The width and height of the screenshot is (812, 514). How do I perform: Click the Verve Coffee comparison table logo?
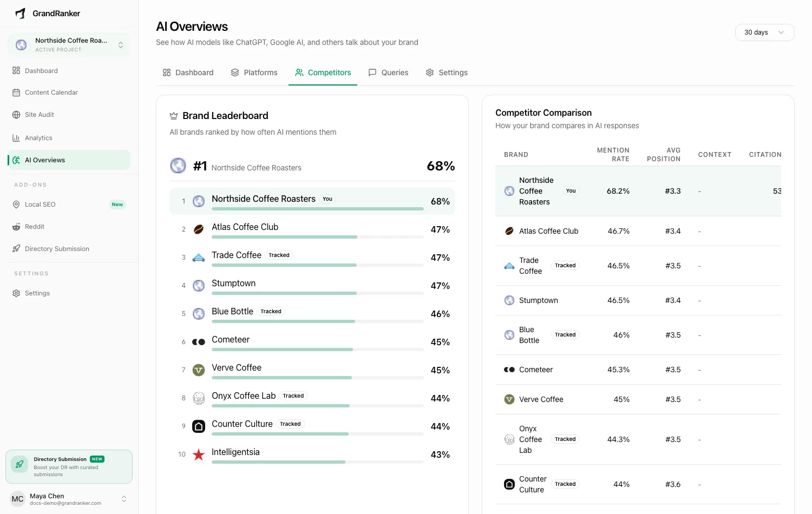pyautogui.click(x=509, y=399)
